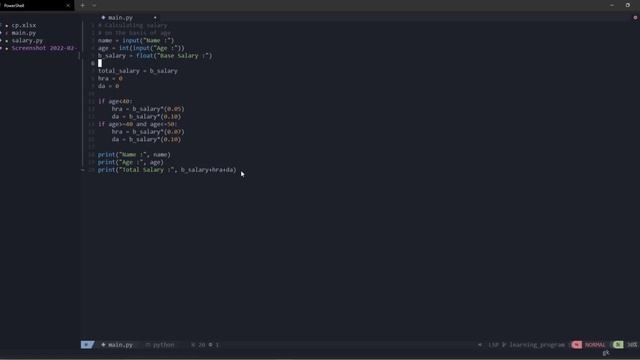The height and width of the screenshot is (360, 640).
Task: Click the 'if age<40:' line
Action: coord(115,101)
